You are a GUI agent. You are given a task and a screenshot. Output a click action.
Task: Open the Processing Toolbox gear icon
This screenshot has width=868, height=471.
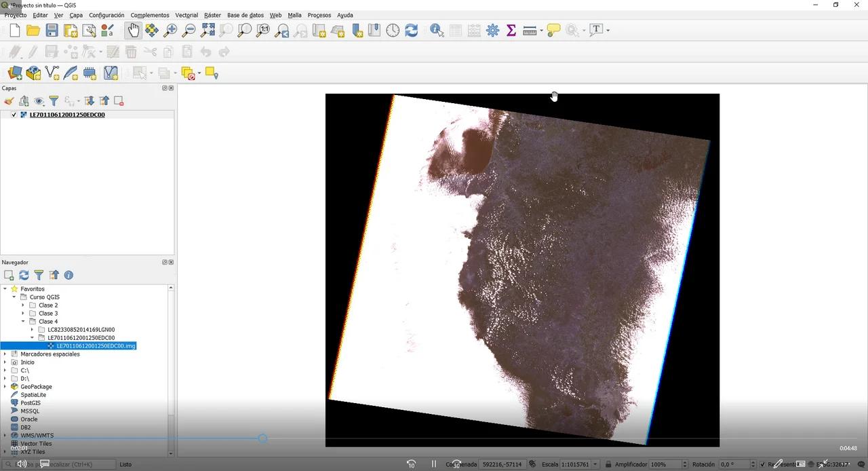click(x=492, y=31)
